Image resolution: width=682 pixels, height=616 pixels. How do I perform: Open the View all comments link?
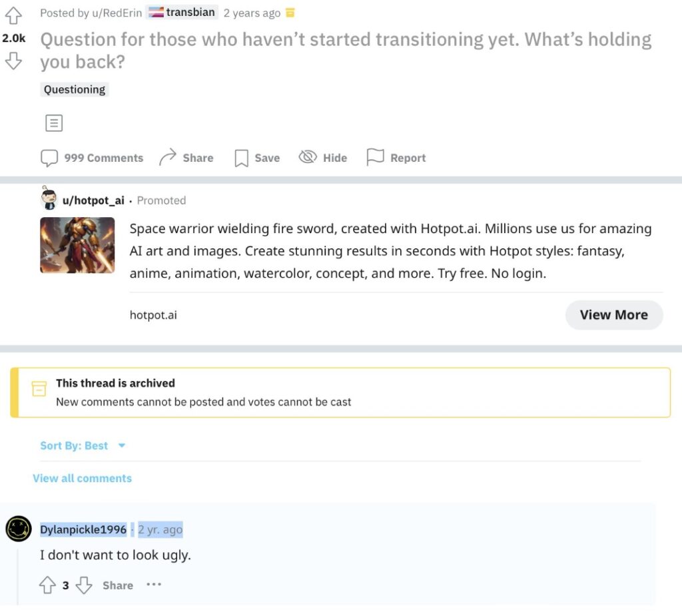(82, 478)
